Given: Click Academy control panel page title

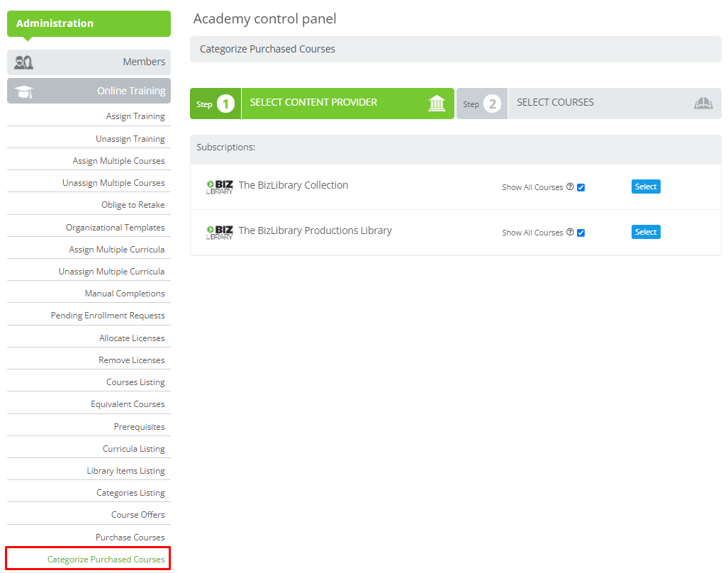Looking at the screenshot, I should (264, 19).
